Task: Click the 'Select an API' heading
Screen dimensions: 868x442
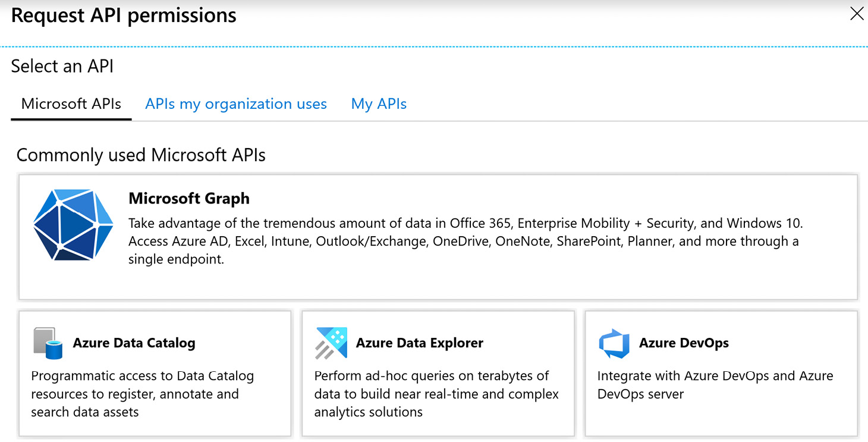Action: click(x=62, y=66)
